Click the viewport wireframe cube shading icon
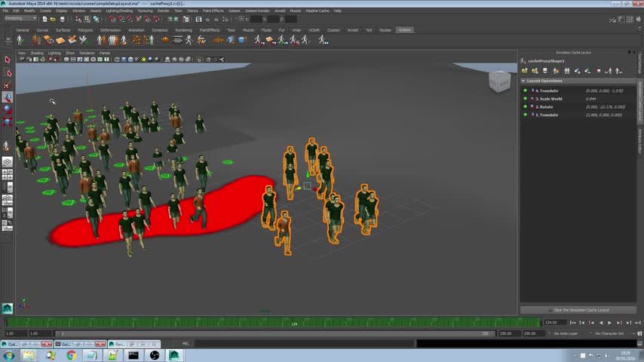 pos(117,59)
